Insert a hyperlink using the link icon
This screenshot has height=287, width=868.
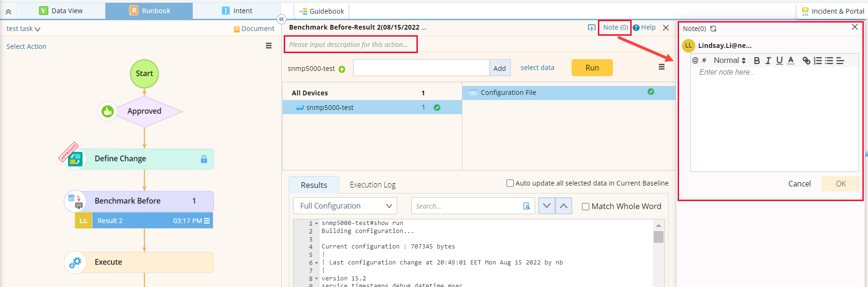pyautogui.click(x=806, y=61)
